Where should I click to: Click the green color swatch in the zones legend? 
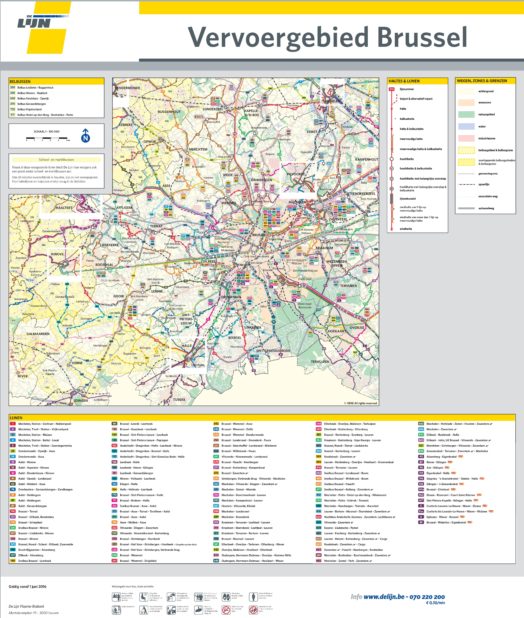click(466, 114)
